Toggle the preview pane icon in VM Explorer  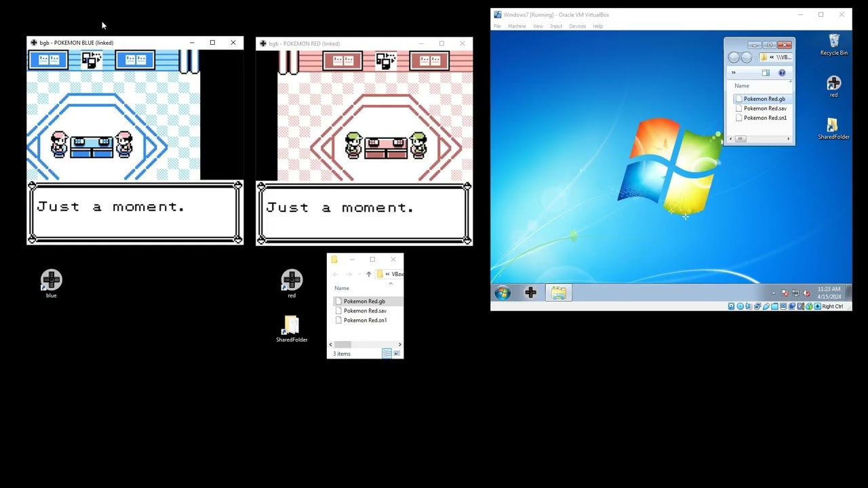(x=766, y=73)
